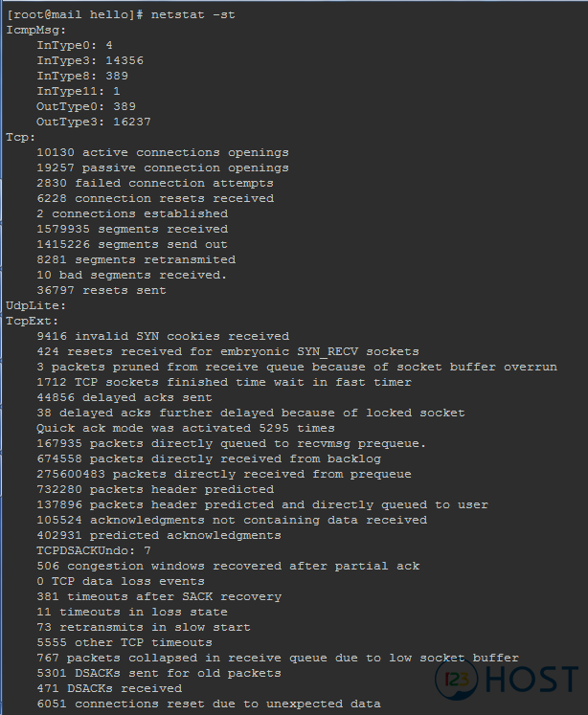Click the OutType3: 16237 line
The width and height of the screenshot is (588, 715).
(94, 122)
